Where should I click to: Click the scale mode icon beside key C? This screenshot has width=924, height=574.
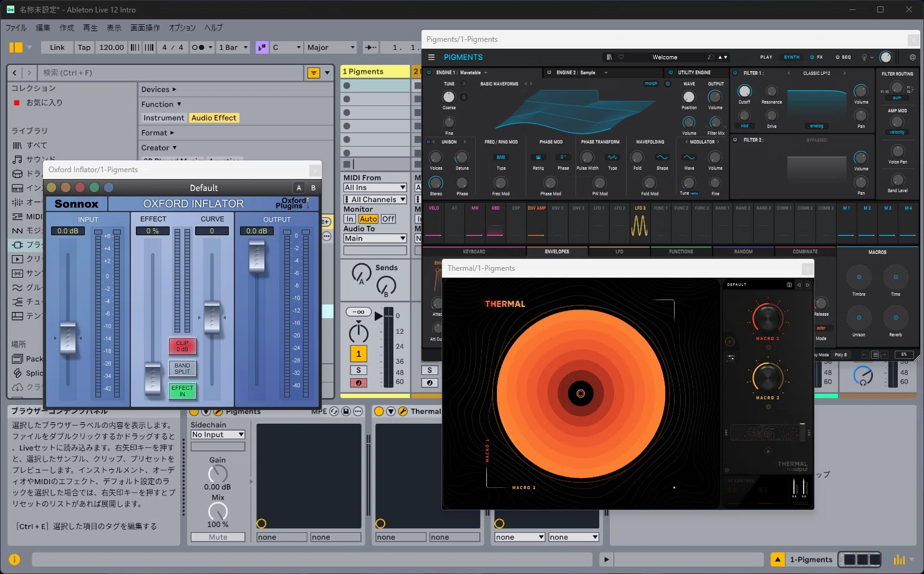(x=262, y=47)
